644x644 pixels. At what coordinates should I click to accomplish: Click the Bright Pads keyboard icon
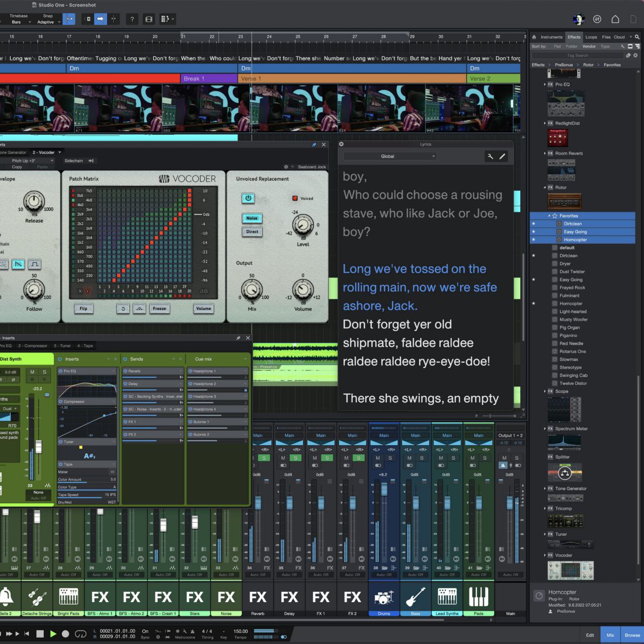[68, 597]
